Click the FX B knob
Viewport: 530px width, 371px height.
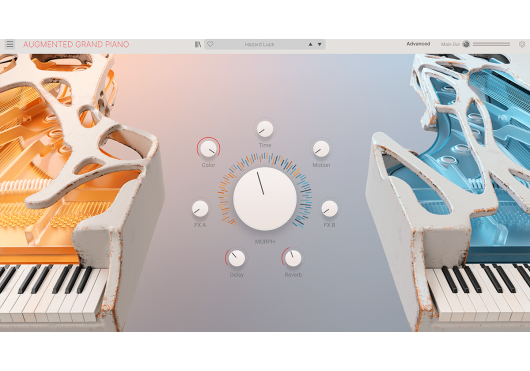330,208
